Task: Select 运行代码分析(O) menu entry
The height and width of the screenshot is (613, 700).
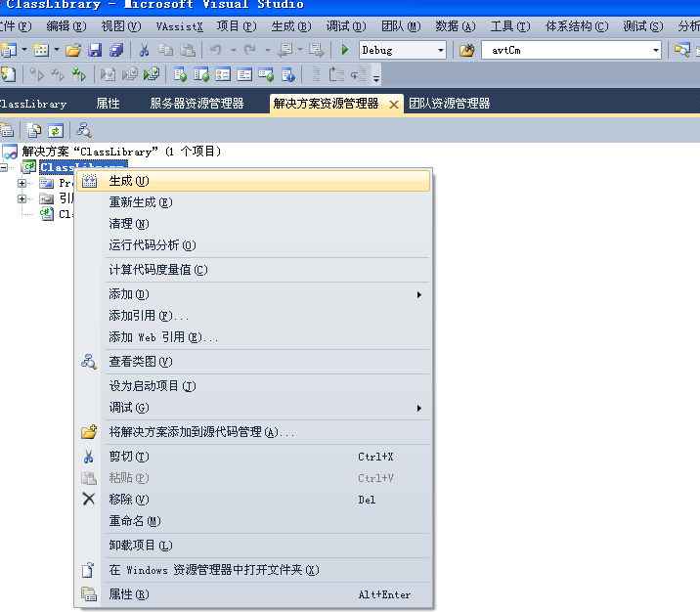Action: click(253, 245)
